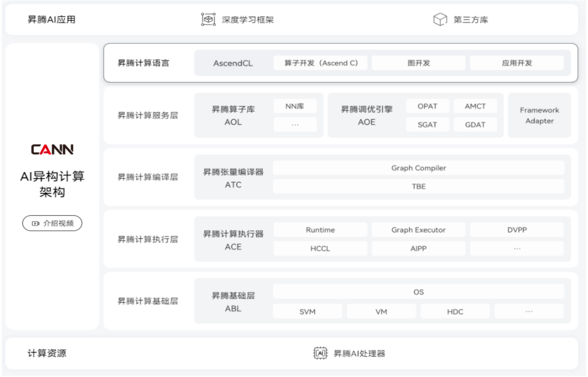Select the 图开发 box
The height and width of the screenshot is (377, 588).
click(418, 63)
